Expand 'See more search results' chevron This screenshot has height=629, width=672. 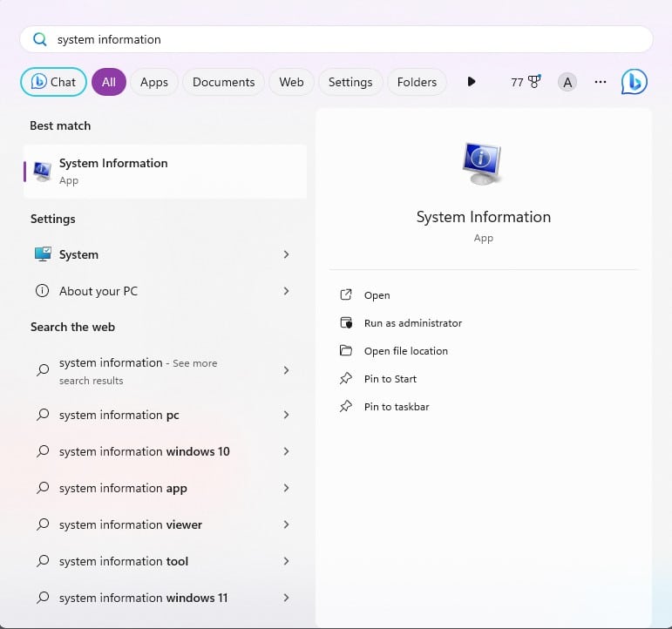tap(286, 370)
